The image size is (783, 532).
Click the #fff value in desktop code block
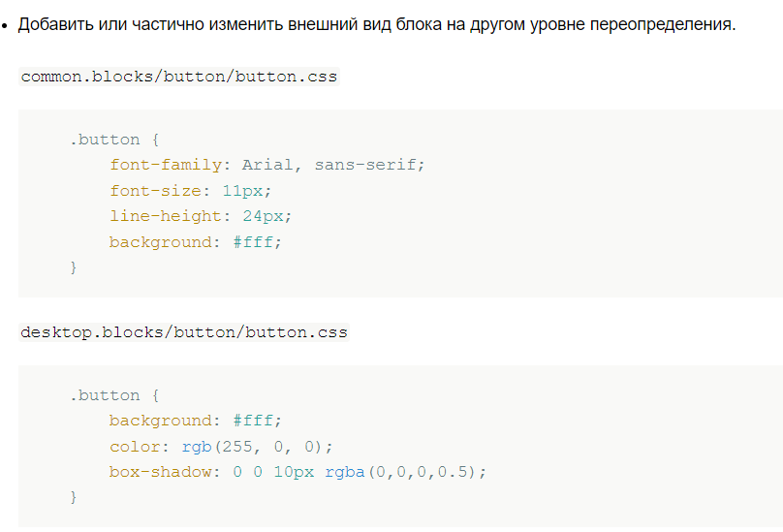pyautogui.click(x=253, y=421)
